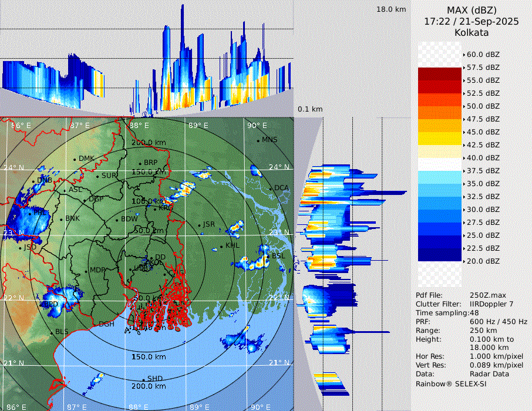
Task: Select the 17:22 / 21-Sep-2025 timestamp
Action: (471, 22)
